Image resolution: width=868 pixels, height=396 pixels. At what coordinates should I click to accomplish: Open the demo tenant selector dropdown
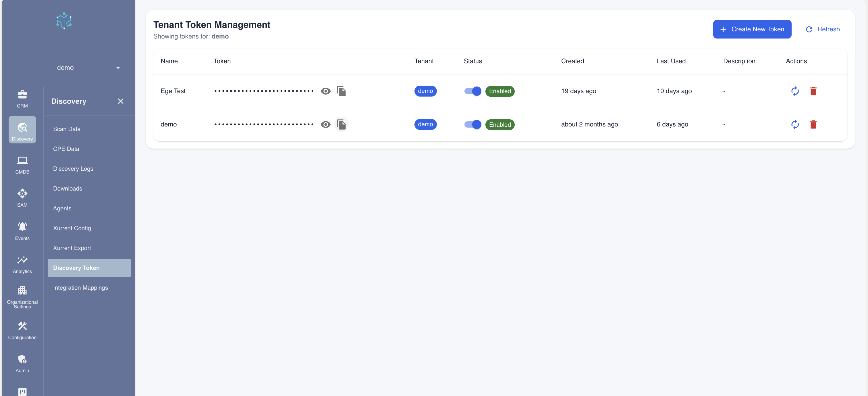pos(88,68)
